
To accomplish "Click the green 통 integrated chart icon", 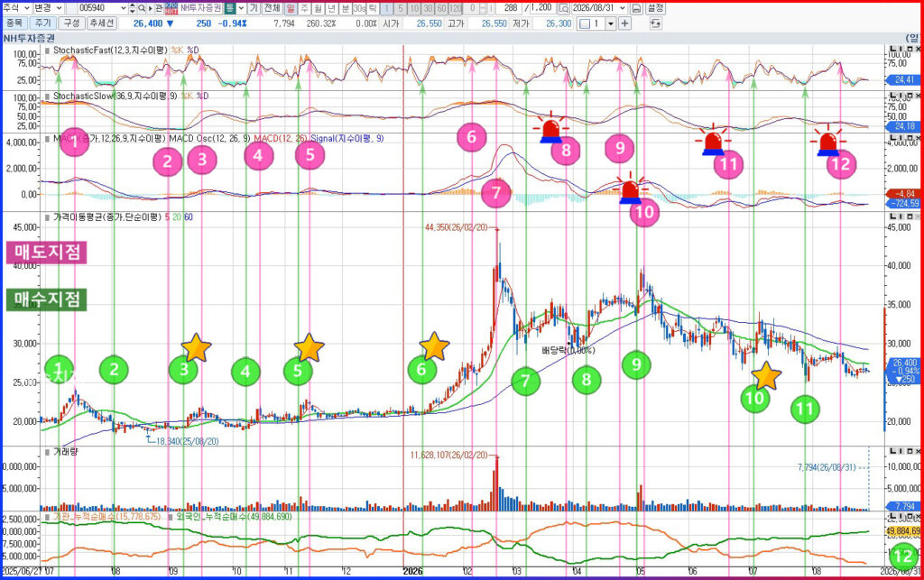I will point(230,8).
